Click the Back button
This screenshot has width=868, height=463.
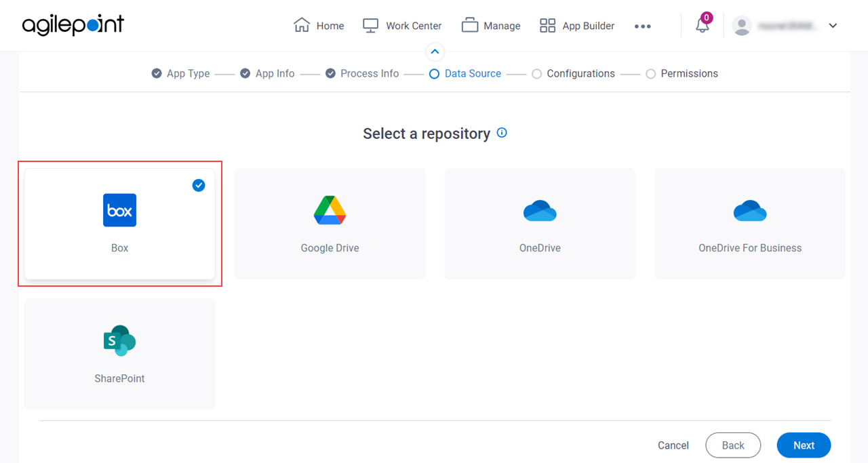[733, 445]
